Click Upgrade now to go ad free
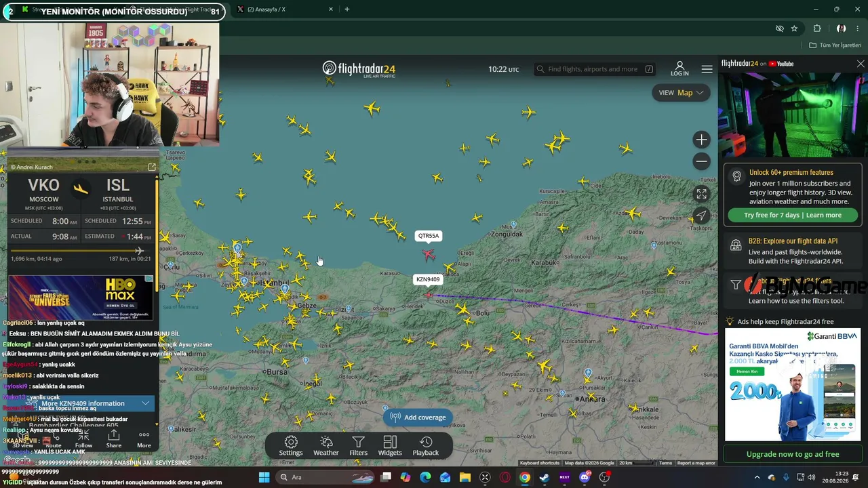Screen dimensions: 868x488 (793, 454)
